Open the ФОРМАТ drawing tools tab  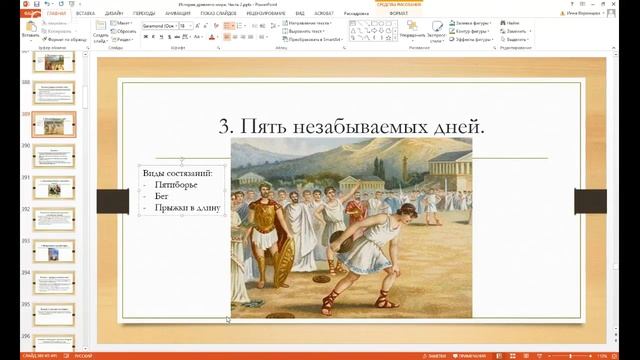(x=398, y=13)
